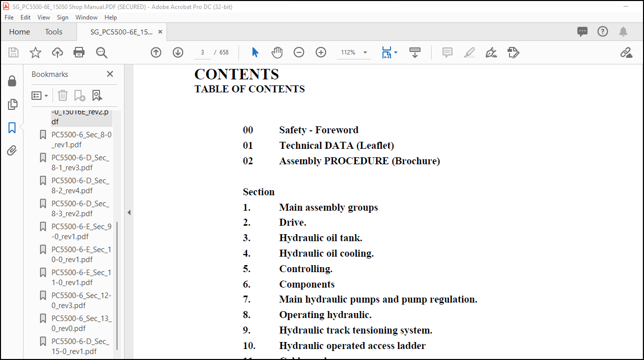Open bookmark PC5500-6_Sec_12-0_rev3.pdf
The width and height of the screenshot is (644, 360).
(81, 301)
